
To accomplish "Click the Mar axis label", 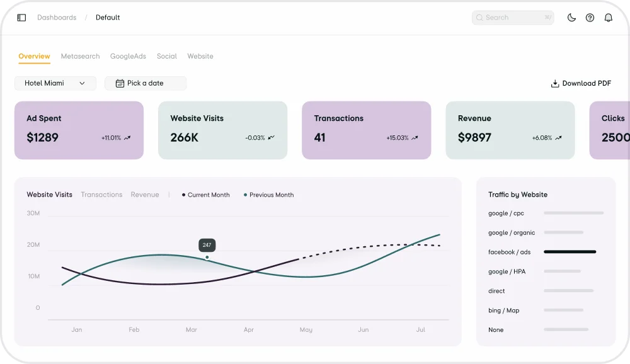I will coord(192,329).
